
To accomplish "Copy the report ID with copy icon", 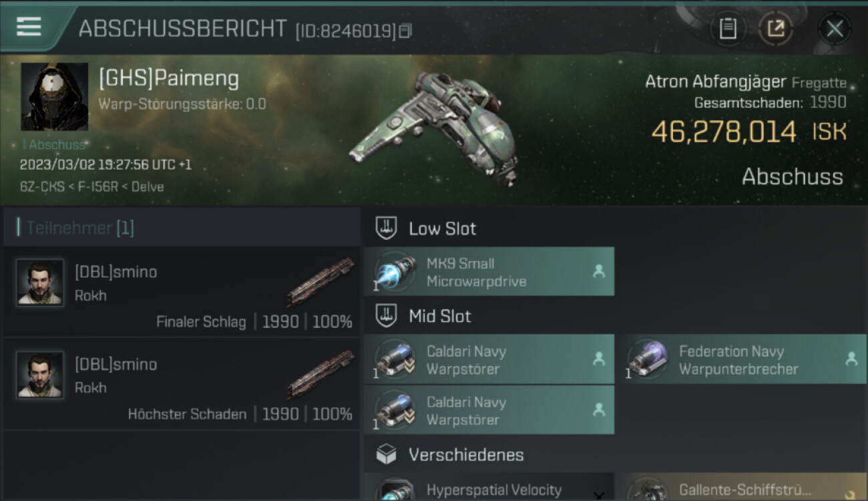I will tap(406, 31).
